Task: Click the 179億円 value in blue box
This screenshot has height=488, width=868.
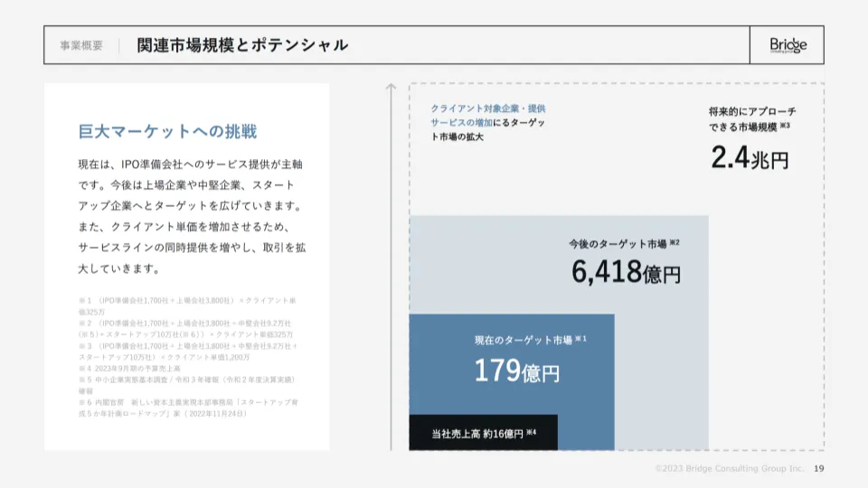Action: 516,371
